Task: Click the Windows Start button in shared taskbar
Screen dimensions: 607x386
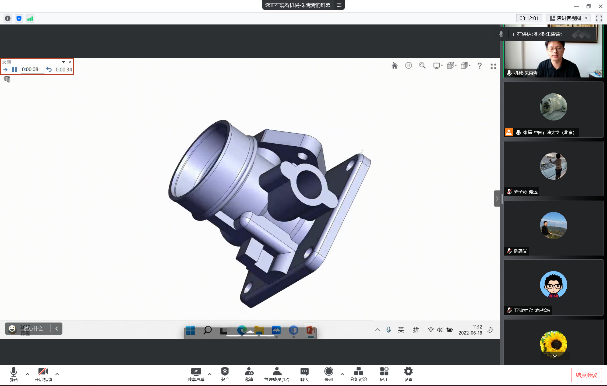Action: coord(190,331)
